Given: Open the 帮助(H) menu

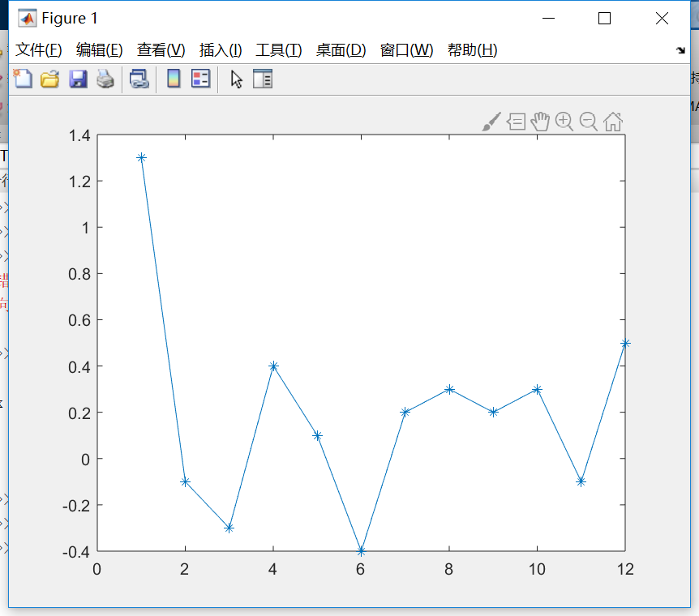Looking at the screenshot, I should click(473, 50).
